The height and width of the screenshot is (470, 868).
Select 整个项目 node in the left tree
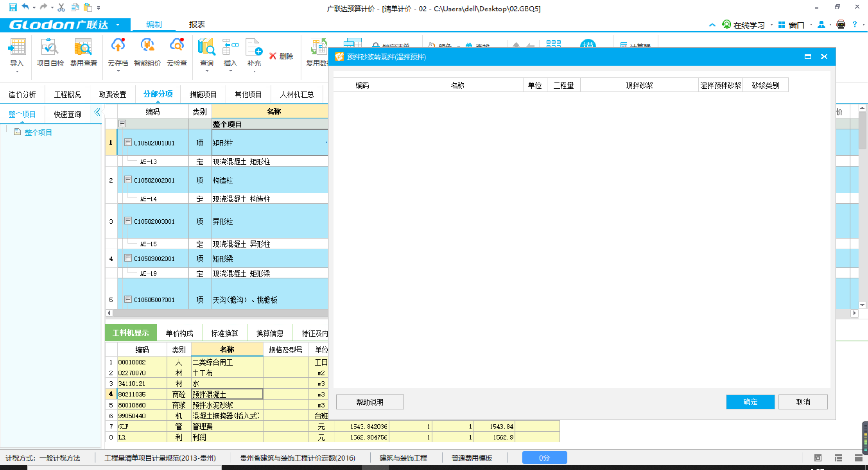tap(38, 132)
